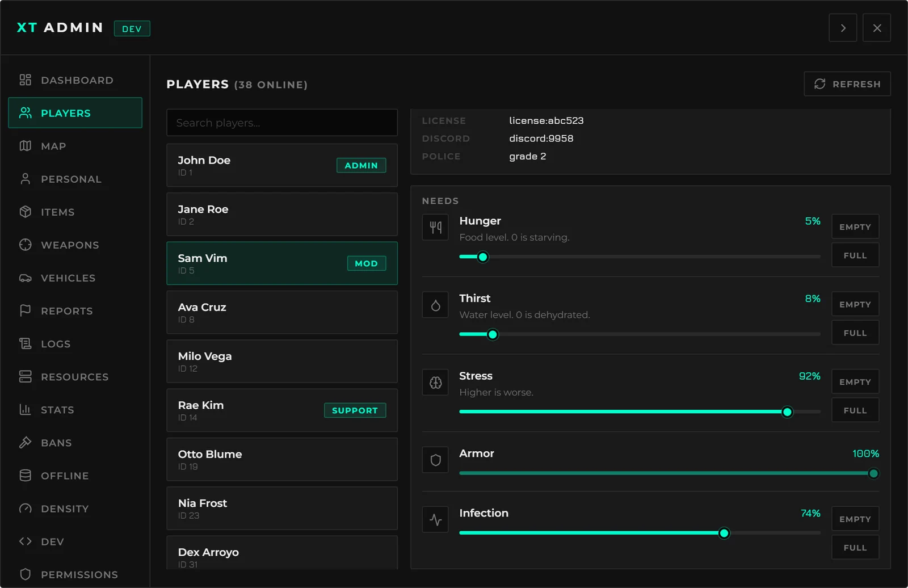Click the Hunger slider handle
The image size is (908, 588).
[483, 257]
